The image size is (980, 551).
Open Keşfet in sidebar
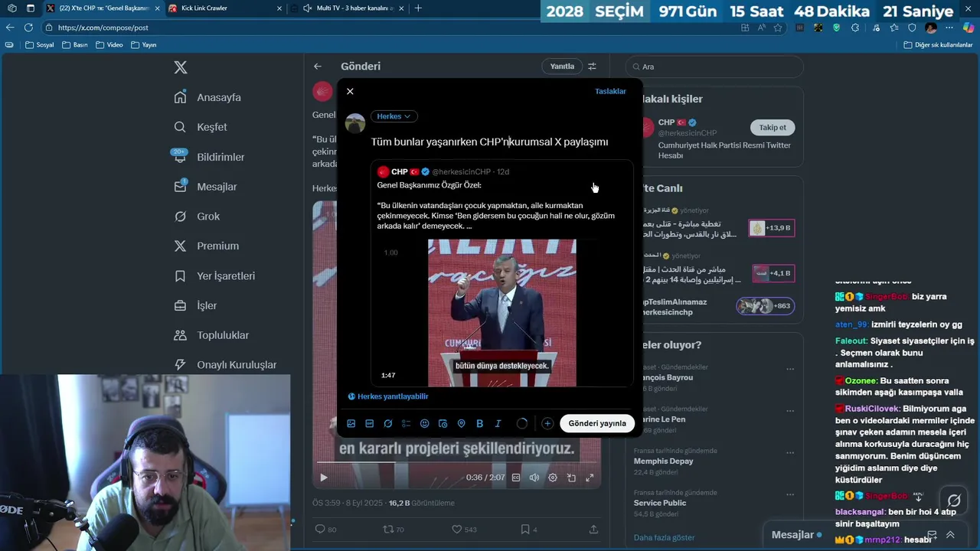201,127
